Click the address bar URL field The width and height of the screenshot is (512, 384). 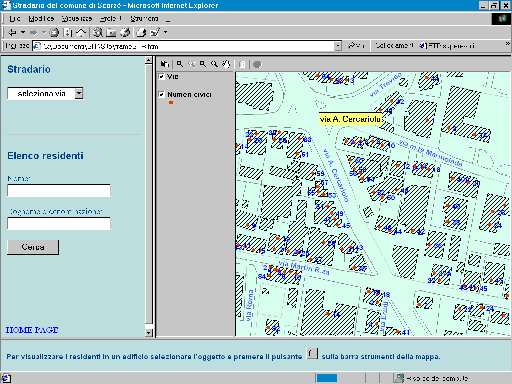[x=187, y=46]
